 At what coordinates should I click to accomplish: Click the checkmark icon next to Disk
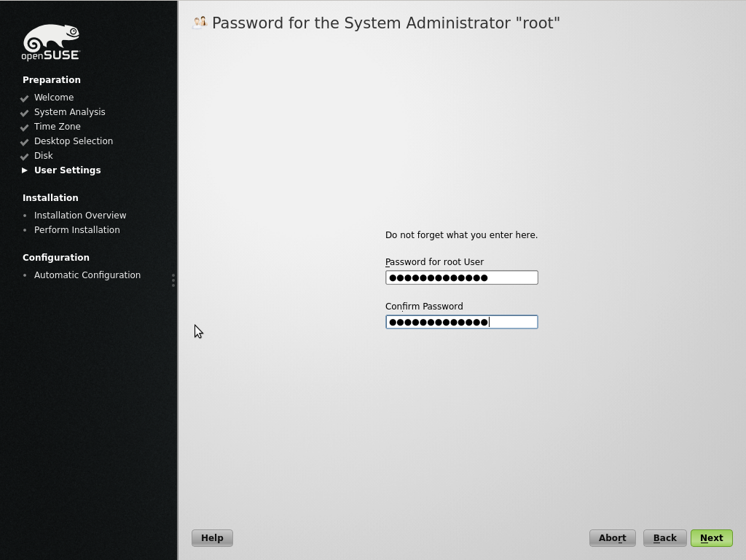click(25, 157)
